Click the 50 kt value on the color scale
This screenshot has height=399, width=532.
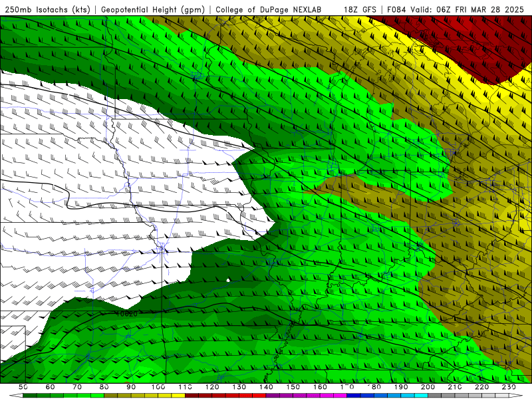tap(23, 387)
